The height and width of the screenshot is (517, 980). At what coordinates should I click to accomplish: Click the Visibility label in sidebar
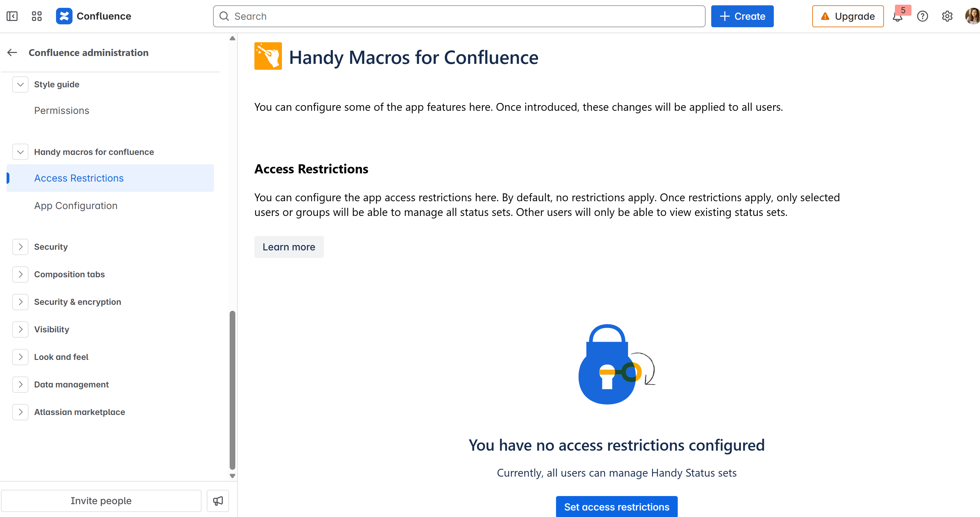click(x=52, y=330)
